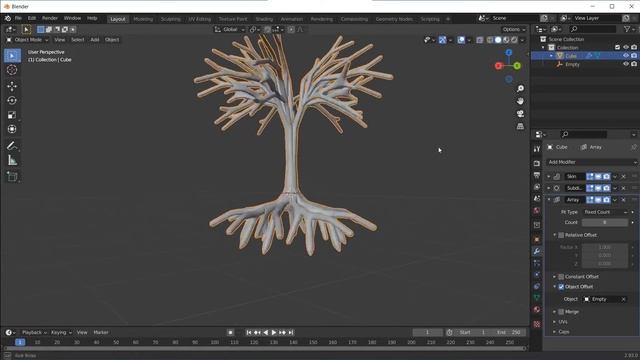Expand the Skin modifier panel
This screenshot has width=640, height=360.
549,176
